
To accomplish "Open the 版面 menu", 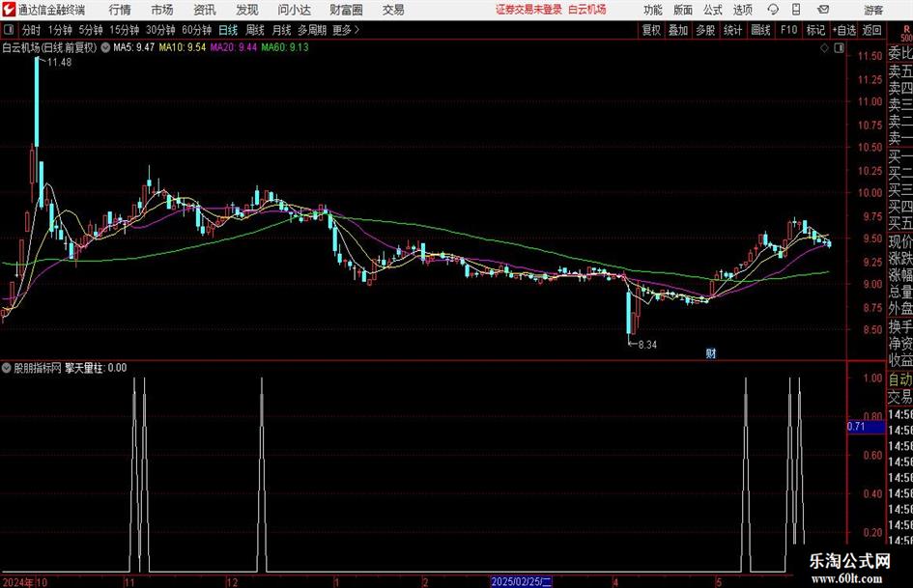I will [x=683, y=10].
